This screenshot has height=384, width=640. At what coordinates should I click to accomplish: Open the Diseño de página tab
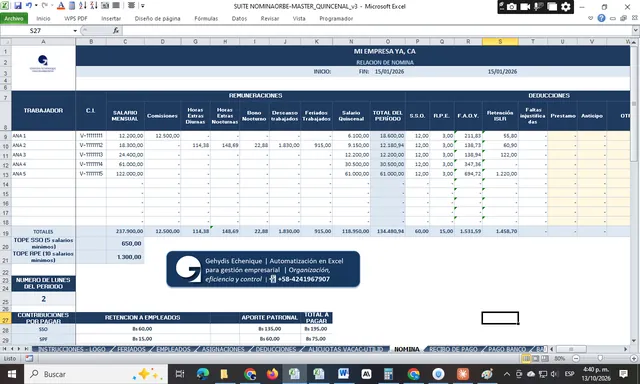coord(157,18)
